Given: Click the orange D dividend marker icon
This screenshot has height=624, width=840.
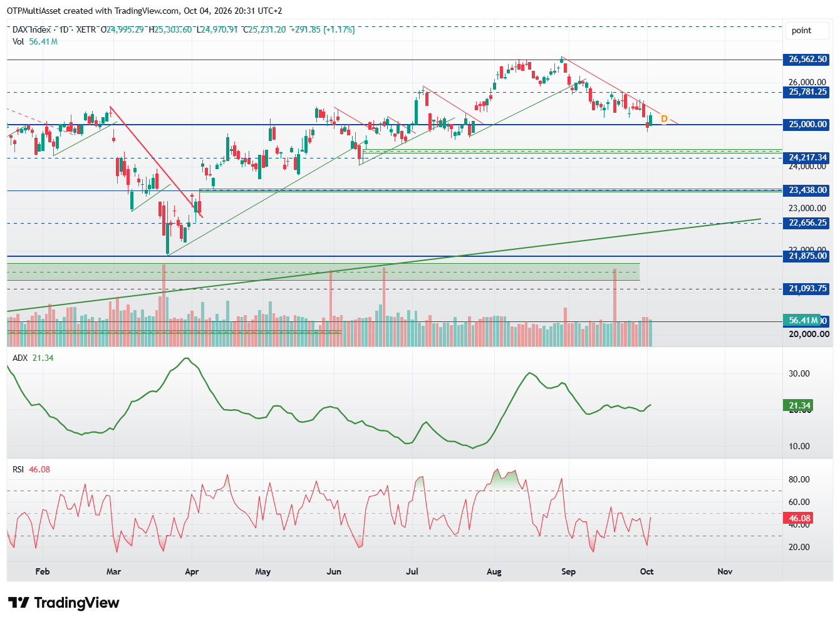Looking at the screenshot, I should click(664, 119).
